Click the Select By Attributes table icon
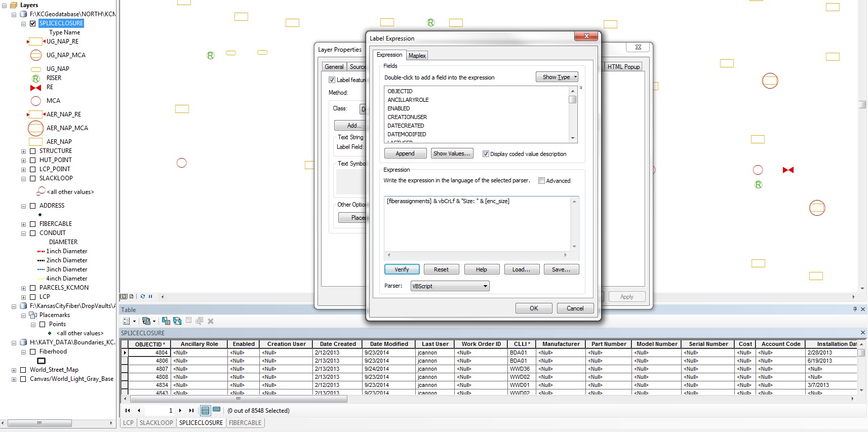The height and width of the screenshot is (432, 868). tap(166, 321)
